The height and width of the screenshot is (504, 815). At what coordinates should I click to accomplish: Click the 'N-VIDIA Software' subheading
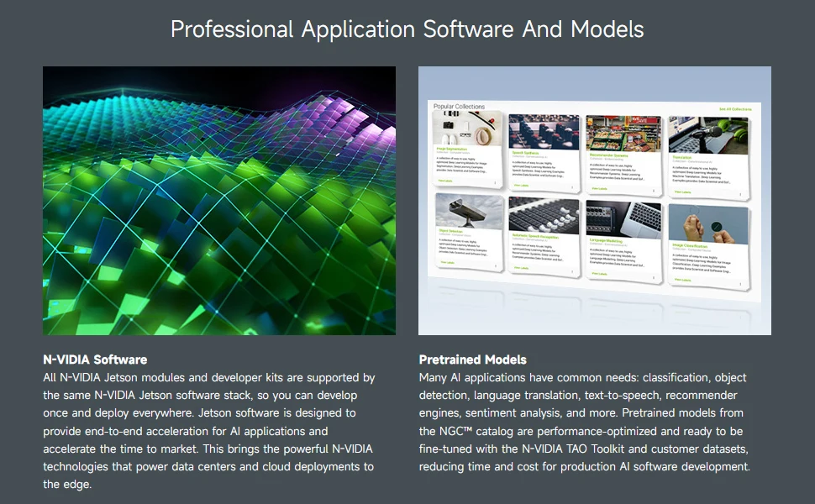[x=95, y=360]
